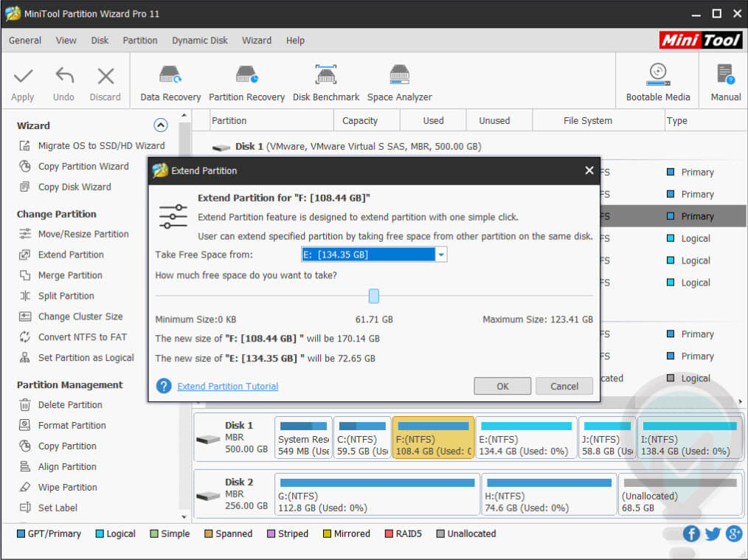Select the H:(NTFS) partition on Disk 2
The height and width of the screenshot is (560, 748).
point(549,494)
